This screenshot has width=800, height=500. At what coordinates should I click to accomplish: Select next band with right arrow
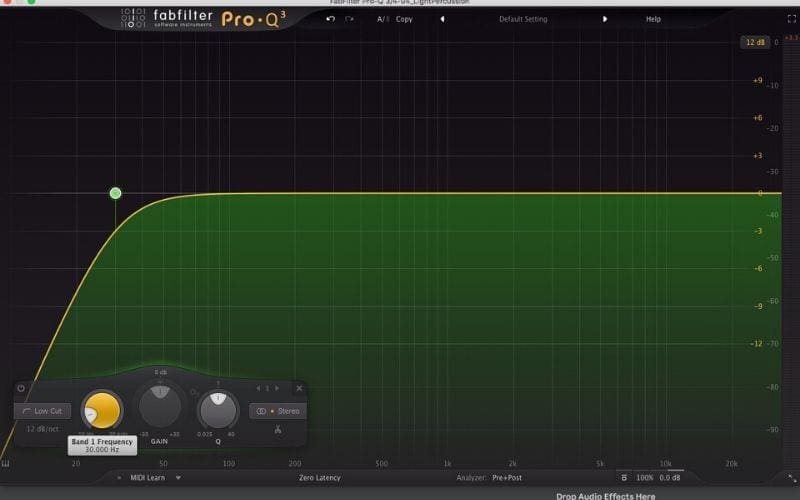[277, 388]
